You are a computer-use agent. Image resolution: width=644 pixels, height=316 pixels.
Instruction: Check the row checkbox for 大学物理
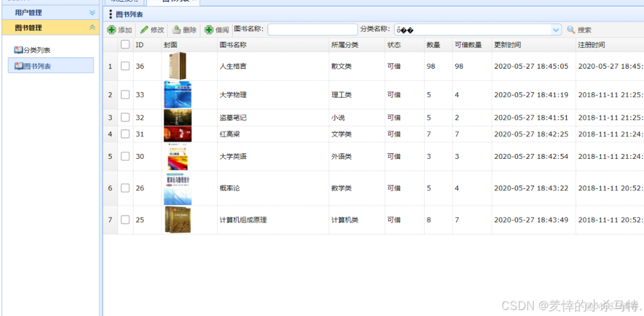click(124, 94)
